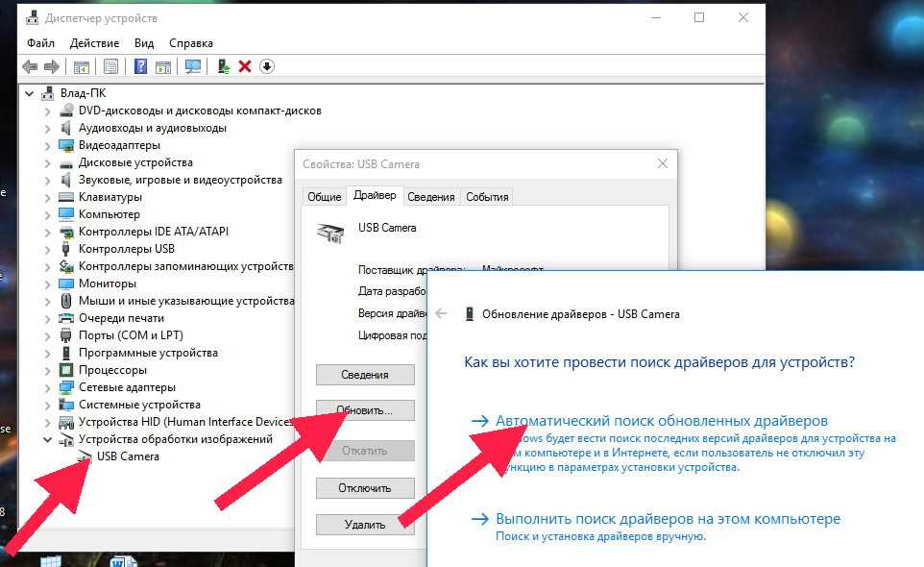
Task: Click the Forward arrow in Device Manager toolbar
Action: (52, 66)
